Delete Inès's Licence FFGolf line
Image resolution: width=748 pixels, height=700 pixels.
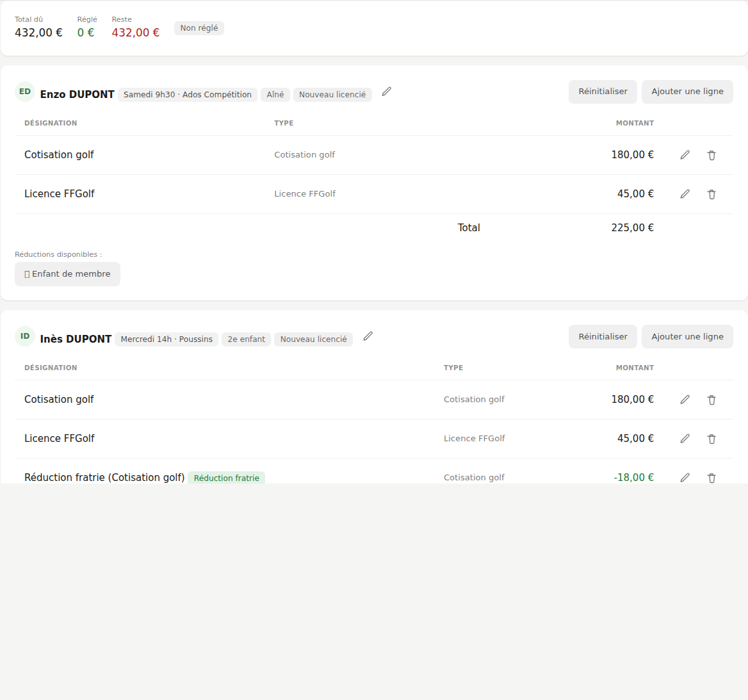pyautogui.click(x=711, y=439)
